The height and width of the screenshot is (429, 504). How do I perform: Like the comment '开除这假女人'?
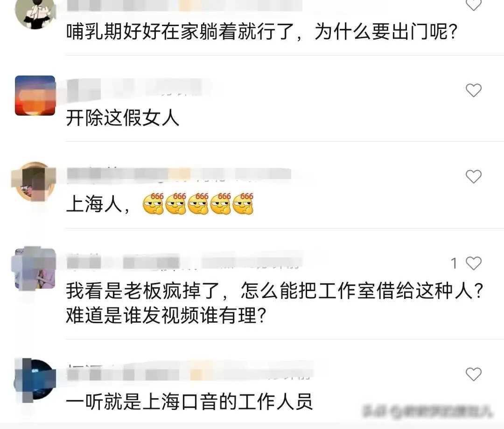click(x=474, y=90)
